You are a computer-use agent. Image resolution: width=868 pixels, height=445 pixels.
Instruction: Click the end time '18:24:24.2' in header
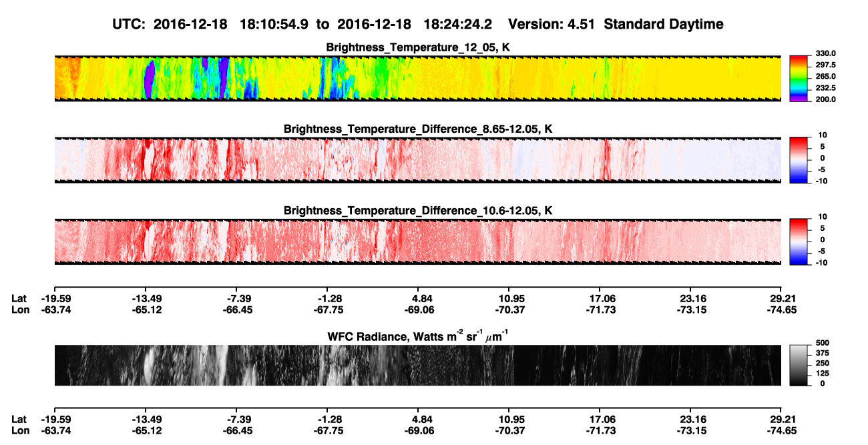[x=459, y=25]
